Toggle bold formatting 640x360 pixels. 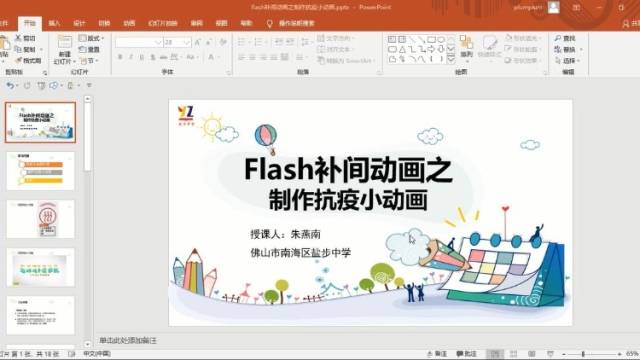[120, 57]
